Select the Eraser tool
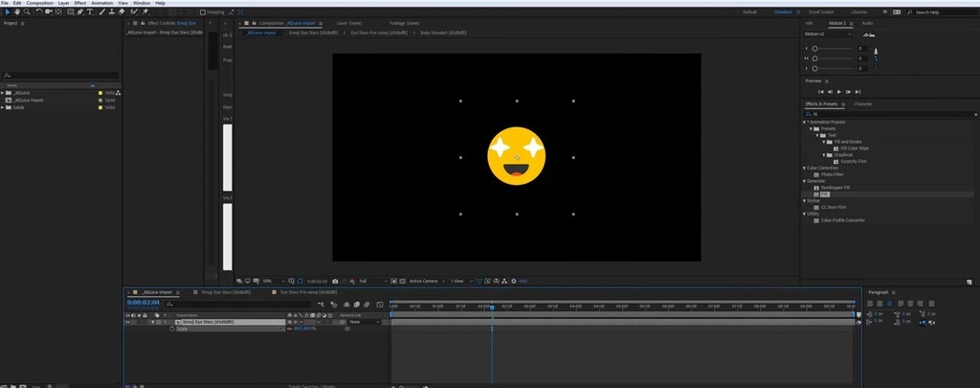The image size is (980, 388). 122,11
